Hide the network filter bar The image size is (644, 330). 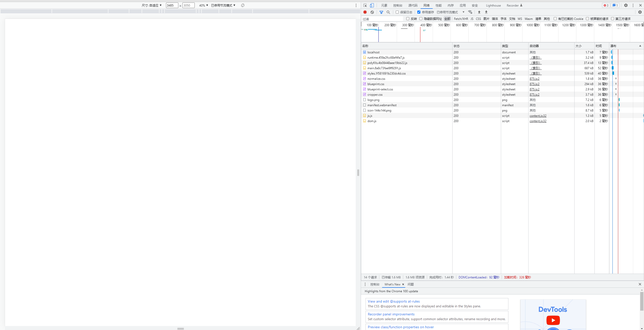(x=381, y=12)
